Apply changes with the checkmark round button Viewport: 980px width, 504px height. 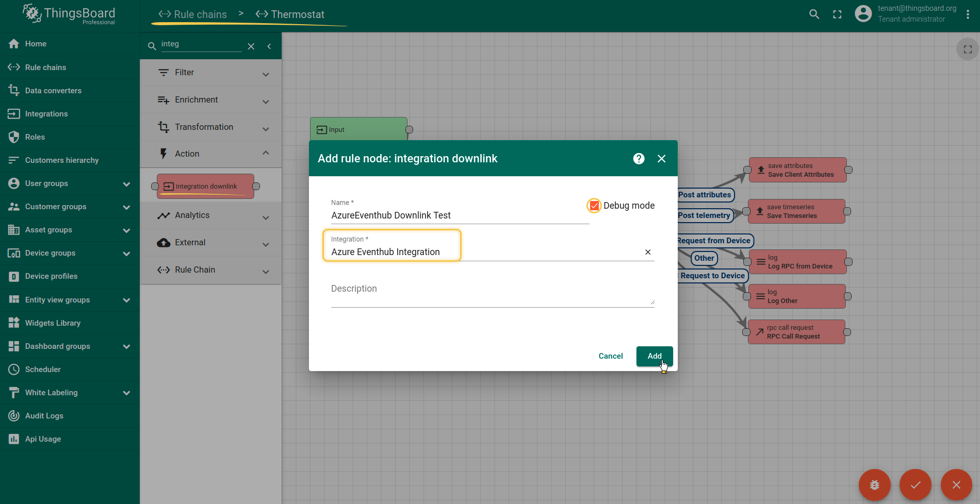pos(916,484)
